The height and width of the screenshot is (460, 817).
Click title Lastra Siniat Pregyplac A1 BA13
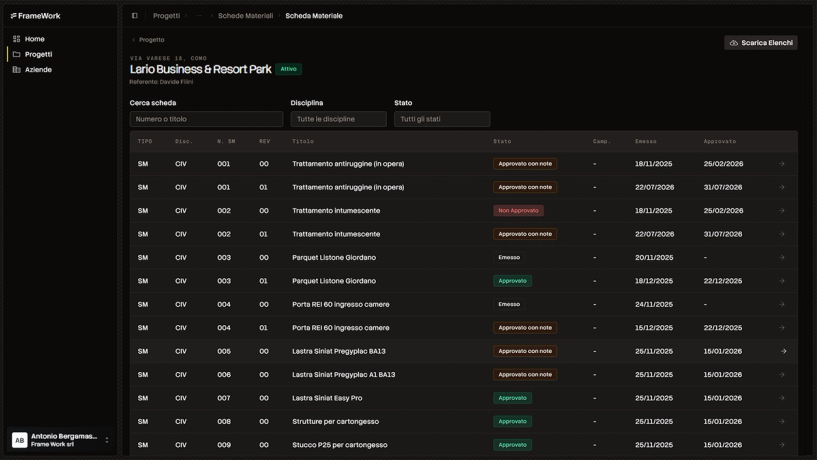pos(343,375)
